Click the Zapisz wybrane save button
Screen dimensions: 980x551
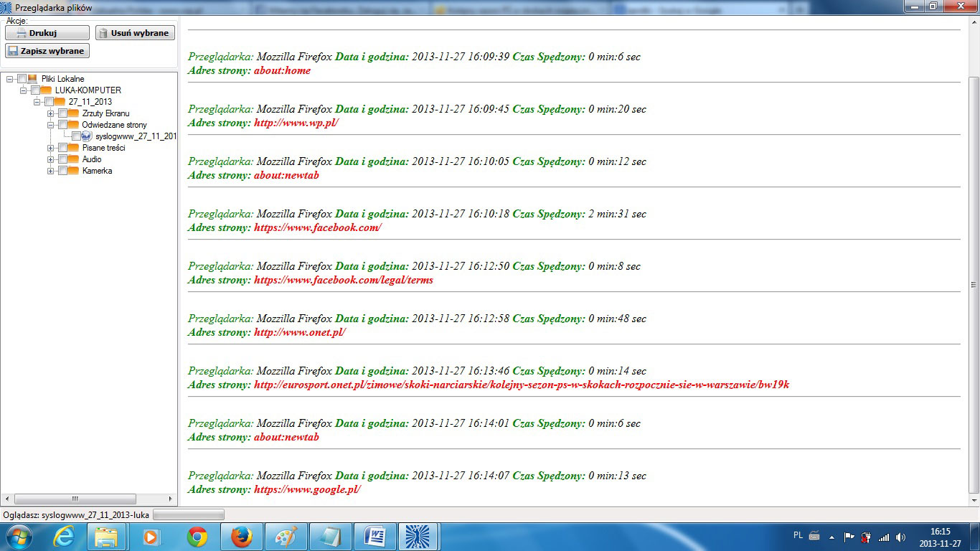pos(47,51)
